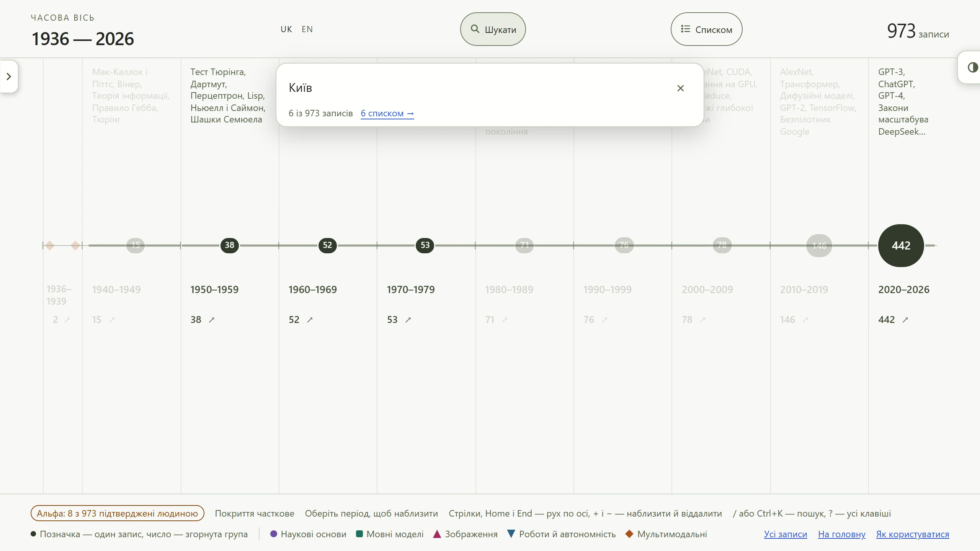Select the 1970–1979 period label
Image resolution: width=980 pixels, height=551 pixels.
tap(411, 290)
